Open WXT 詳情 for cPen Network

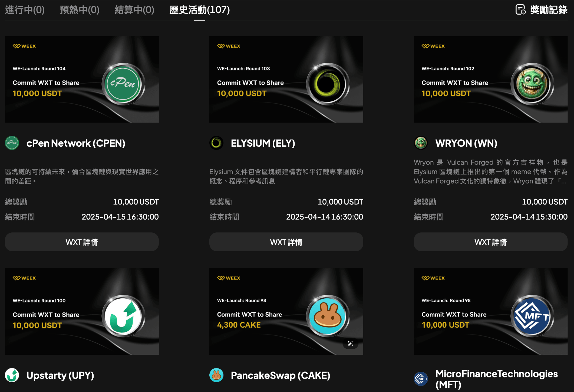[x=82, y=242]
